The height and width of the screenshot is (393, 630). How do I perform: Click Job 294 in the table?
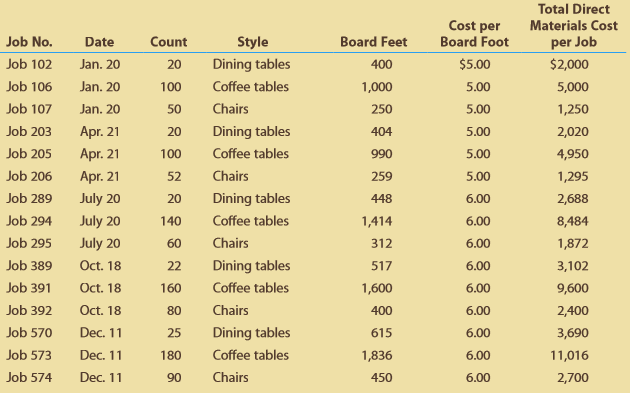[x=29, y=221]
